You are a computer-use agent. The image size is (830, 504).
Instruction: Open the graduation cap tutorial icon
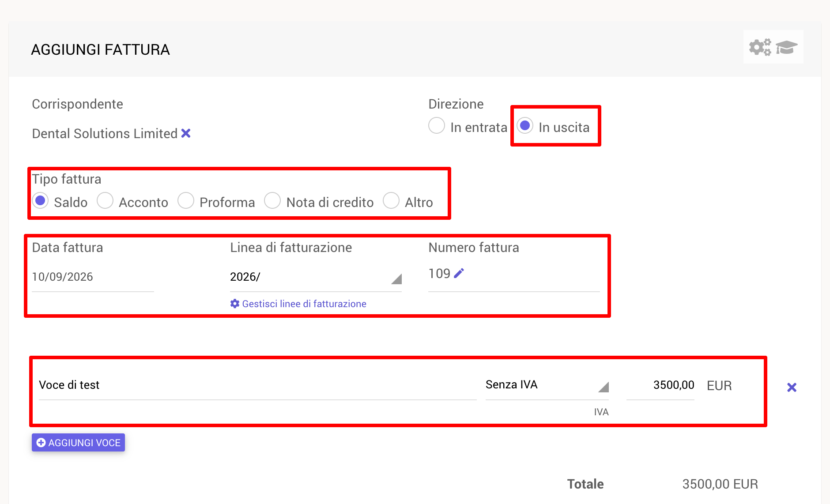click(787, 47)
